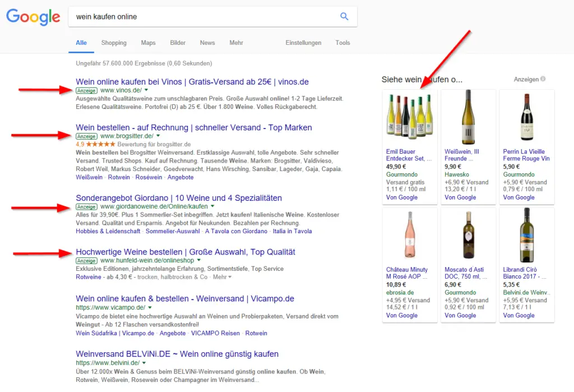
Task: Switch to the Shopping tab
Action: coord(114,43)
